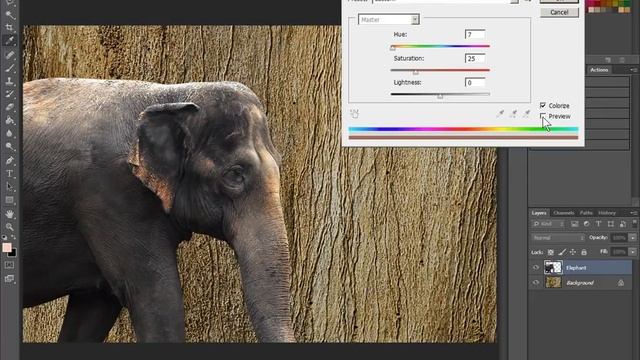The image size is (640, 360).
Task: Toggle layer filtering switch on or off
Action: [x=634, y=223]
